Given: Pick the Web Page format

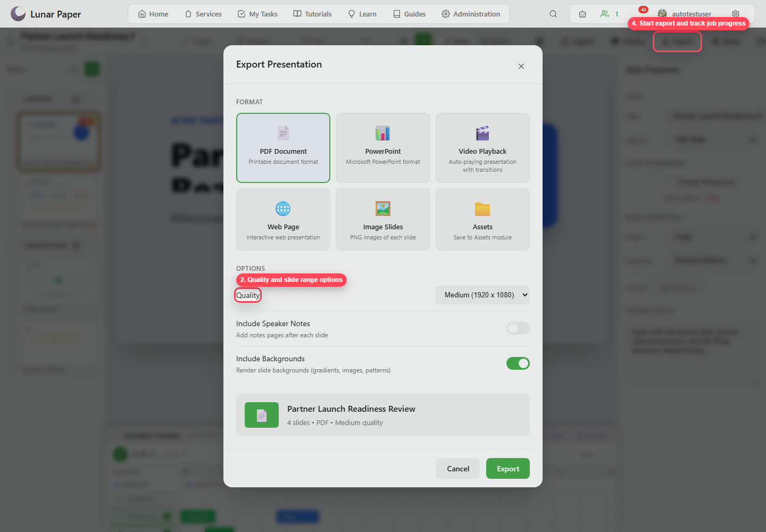Looking at the screenshot, I should tap(283, 219).
